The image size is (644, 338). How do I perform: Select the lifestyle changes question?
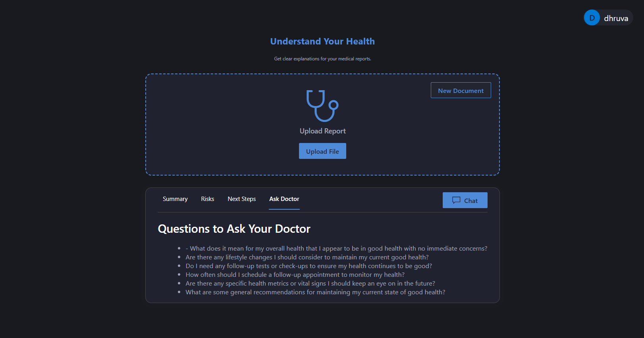click(x=307, y=257)
